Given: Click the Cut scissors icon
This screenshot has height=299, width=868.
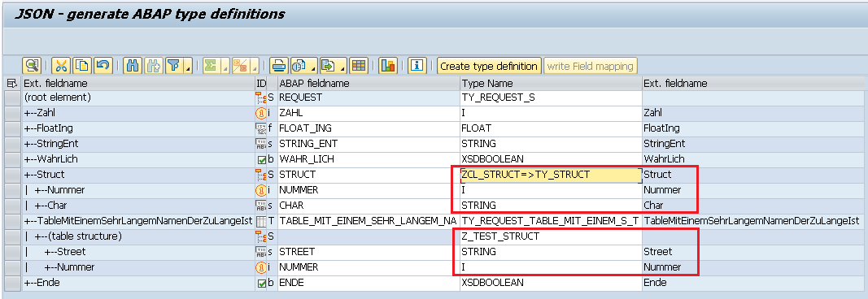Looking at the screenshot, I should tap(61, 66).
